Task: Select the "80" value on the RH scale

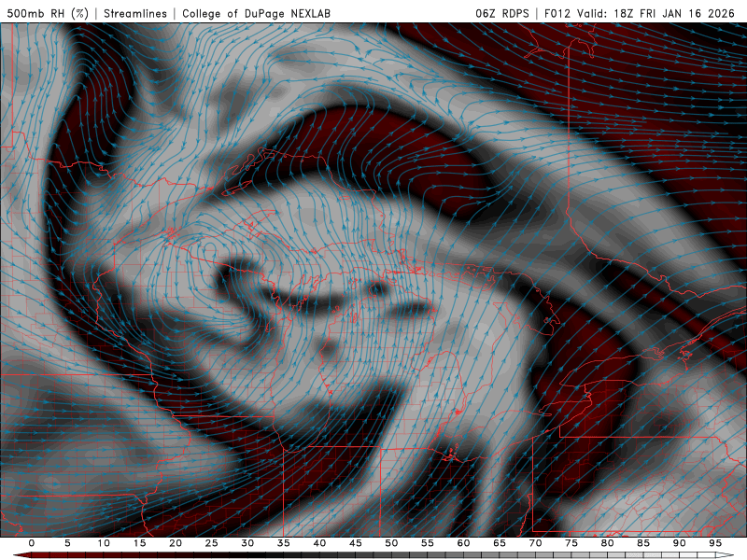Action: click(607, 543)
